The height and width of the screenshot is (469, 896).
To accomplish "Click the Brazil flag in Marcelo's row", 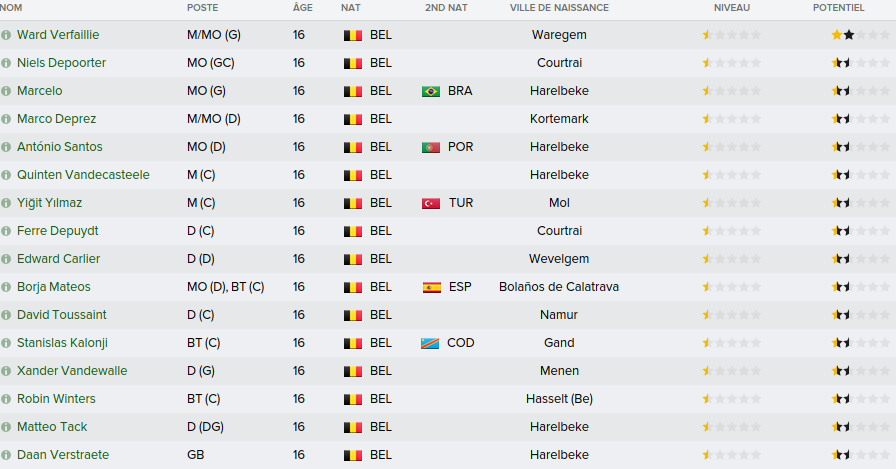I will coord(431,91).
